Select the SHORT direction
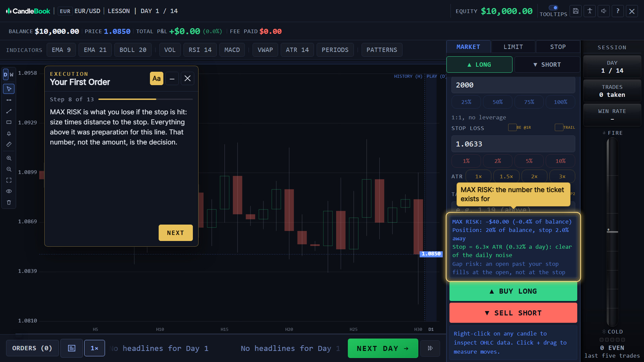This screenshot has height=362, width=644. [x=547, y=65]
